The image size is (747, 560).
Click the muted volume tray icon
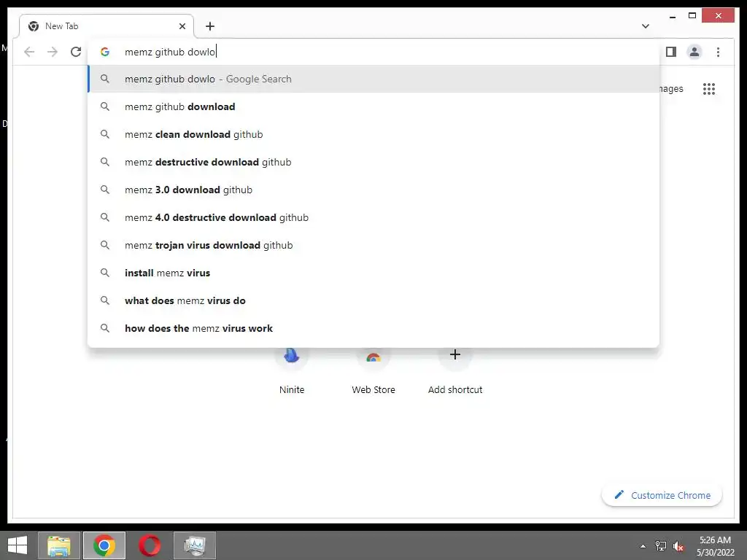pos(678,546)
